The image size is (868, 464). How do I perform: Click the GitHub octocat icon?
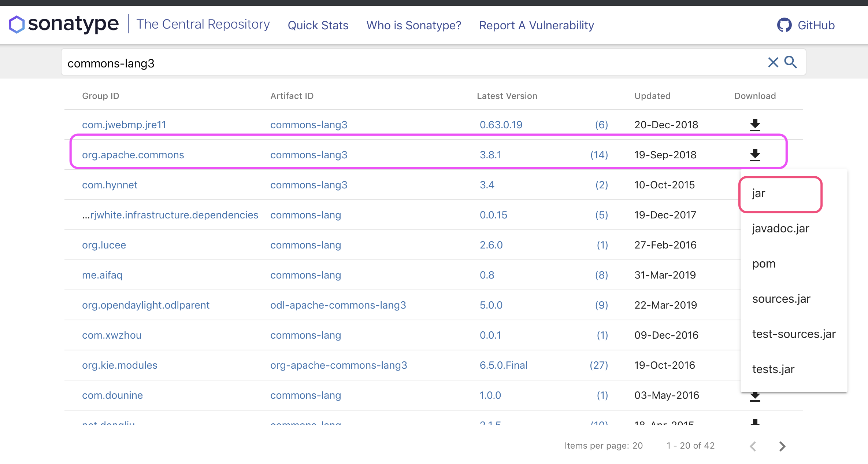[x=784, y=25]
